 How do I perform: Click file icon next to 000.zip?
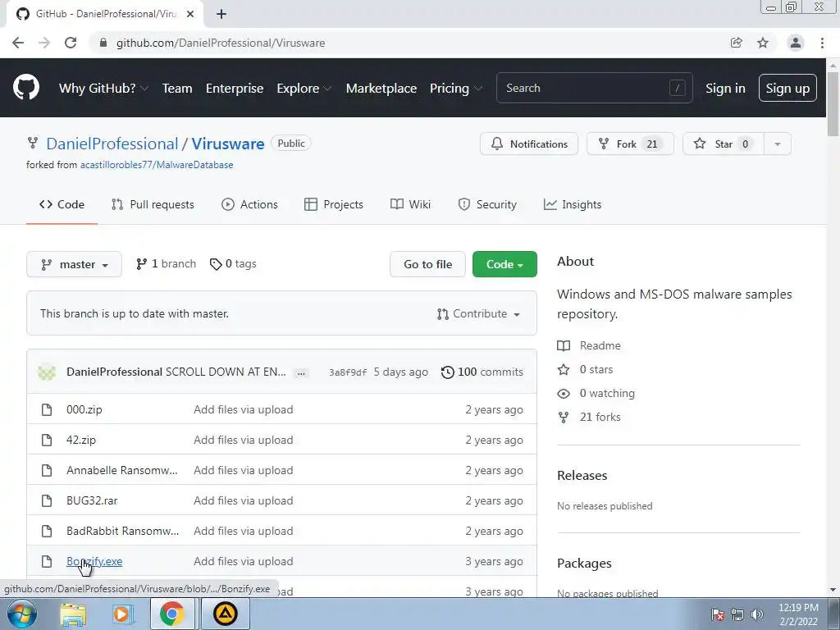tap(47, 410)
